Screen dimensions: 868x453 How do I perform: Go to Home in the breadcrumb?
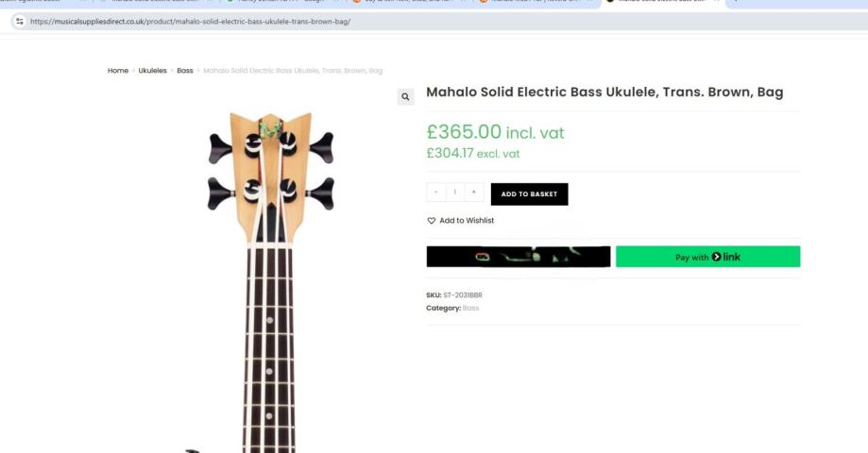(118, 71)
